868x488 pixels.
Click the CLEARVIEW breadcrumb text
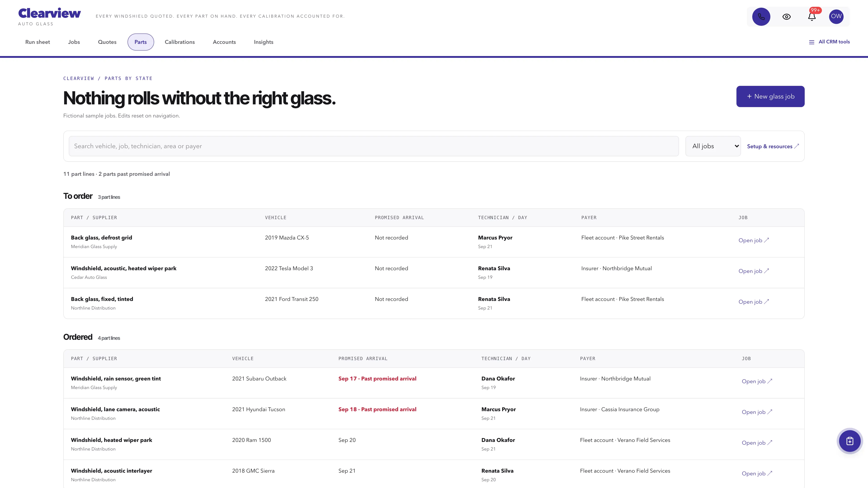pos(78,78)
